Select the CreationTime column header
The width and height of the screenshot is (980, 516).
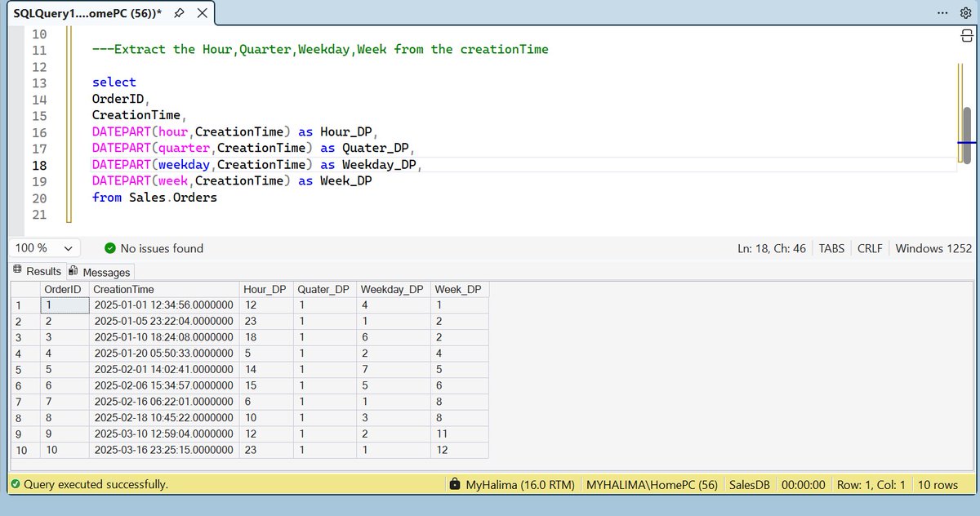coord(163,289)
